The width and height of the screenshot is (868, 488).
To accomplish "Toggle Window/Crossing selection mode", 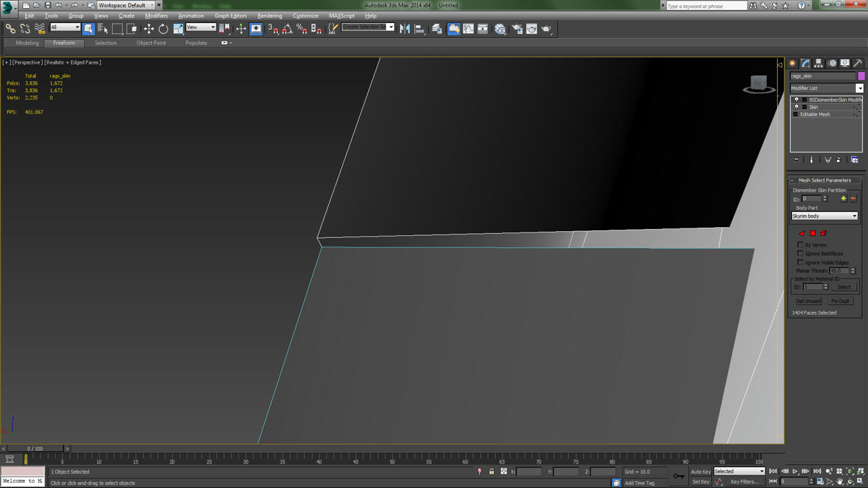I will [x=132, y=28].
